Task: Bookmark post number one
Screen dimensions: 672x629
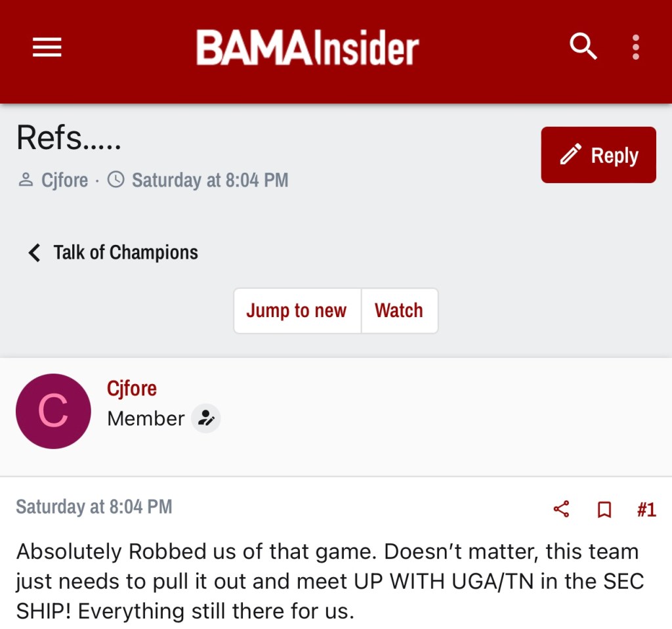Action: point(604,509)
